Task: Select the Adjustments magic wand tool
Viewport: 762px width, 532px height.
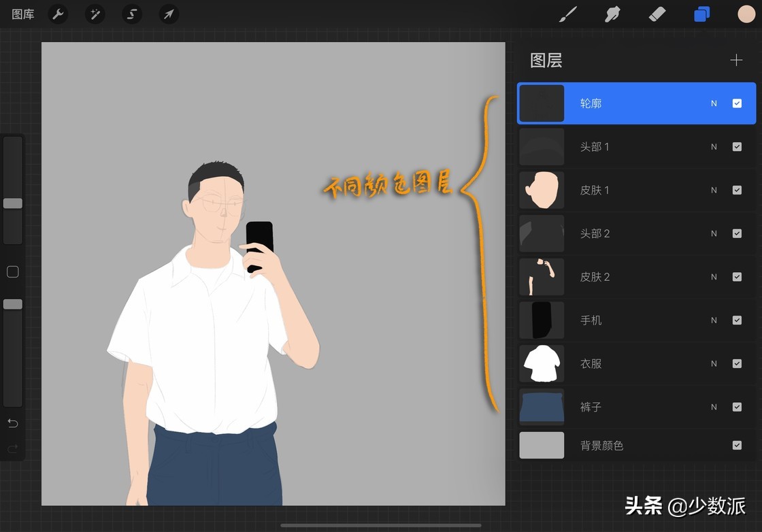Action: click(x=95, y=14)
